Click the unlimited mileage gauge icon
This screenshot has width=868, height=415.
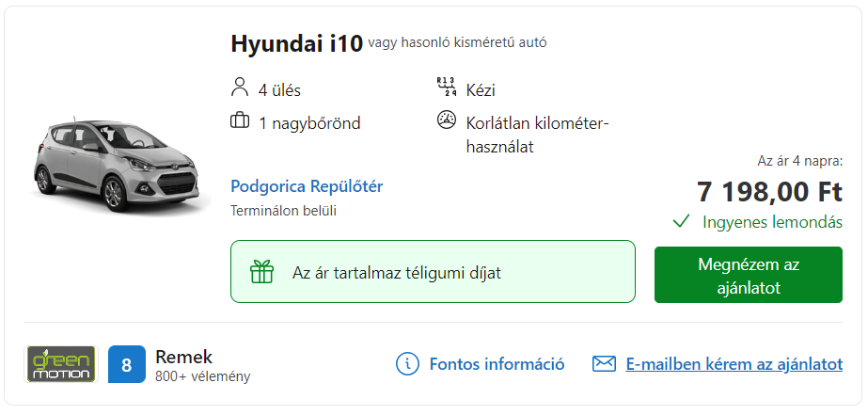446,120
